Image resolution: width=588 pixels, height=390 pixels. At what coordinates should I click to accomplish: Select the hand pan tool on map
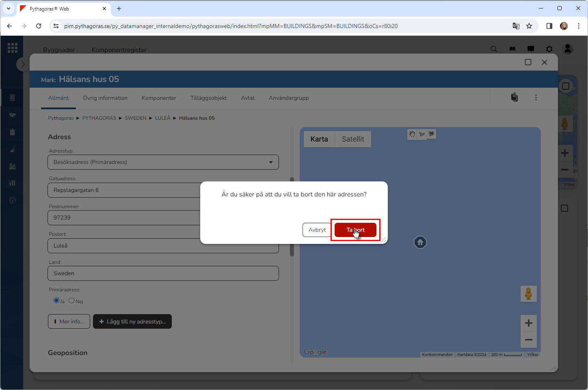[412, 134]
